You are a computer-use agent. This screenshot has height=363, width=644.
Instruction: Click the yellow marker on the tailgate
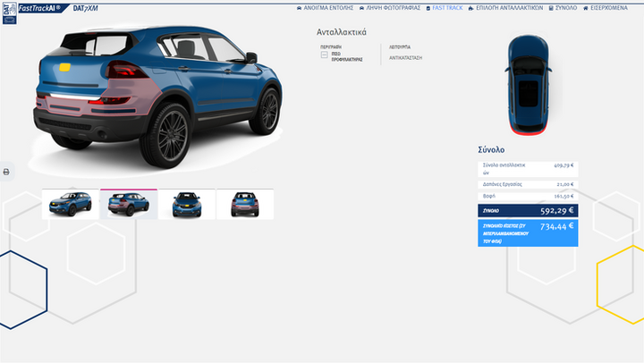(x=64, y=67)
